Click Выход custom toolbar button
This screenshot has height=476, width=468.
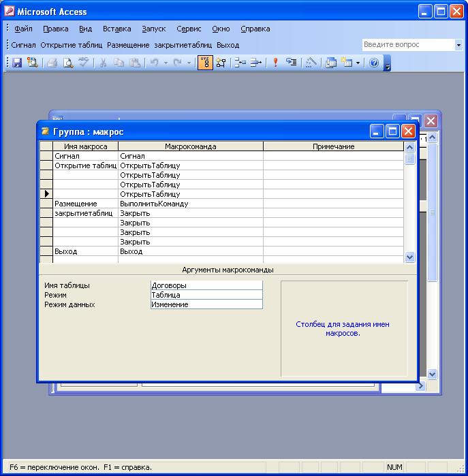(228, 45)
